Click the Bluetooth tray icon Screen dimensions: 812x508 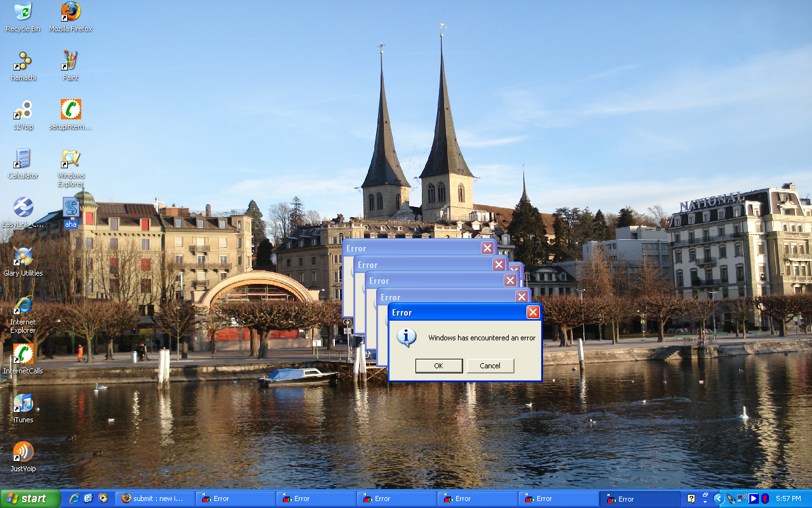tap(765, 498)
